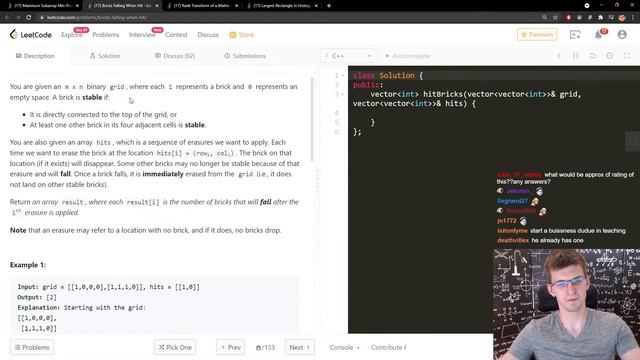This screenshot has height=360, width=640.
Task: Open the user profile avatar menu
Action: (x=622, y=35)
